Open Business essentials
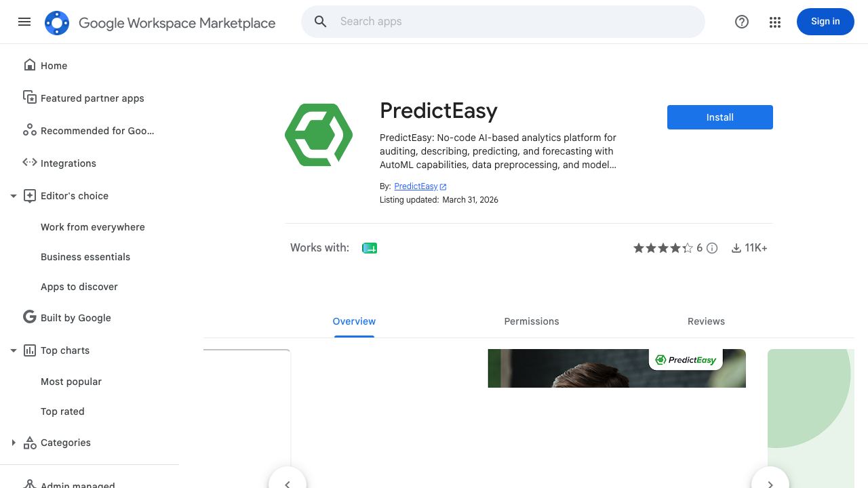 tap(85, 257)
